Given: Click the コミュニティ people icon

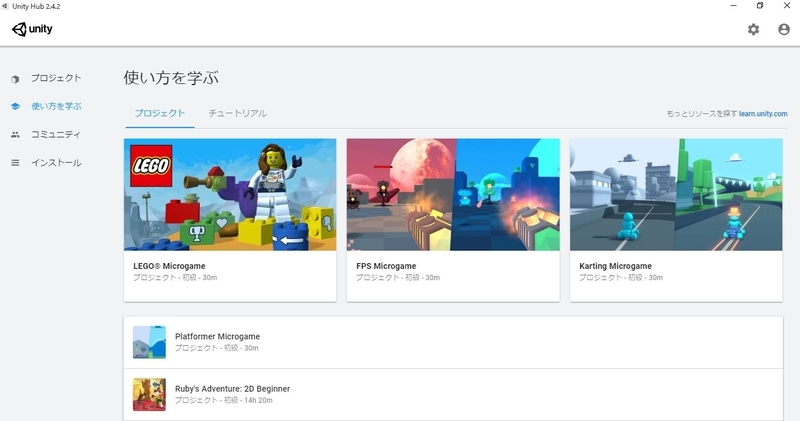Looking at the screenshot, I should pos(15,134).
